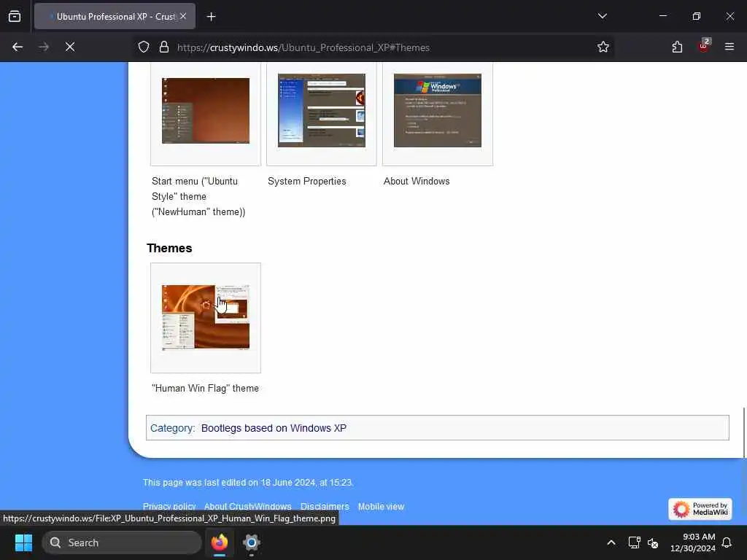Bookmark this page with star icon

(x=603, y=47)
